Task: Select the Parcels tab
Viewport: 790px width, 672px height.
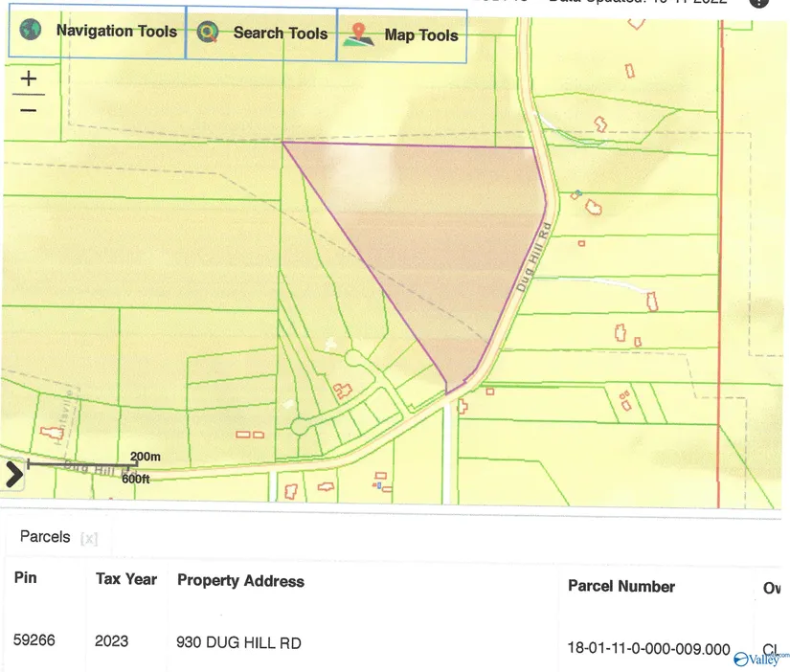Action: click(45, 537)
